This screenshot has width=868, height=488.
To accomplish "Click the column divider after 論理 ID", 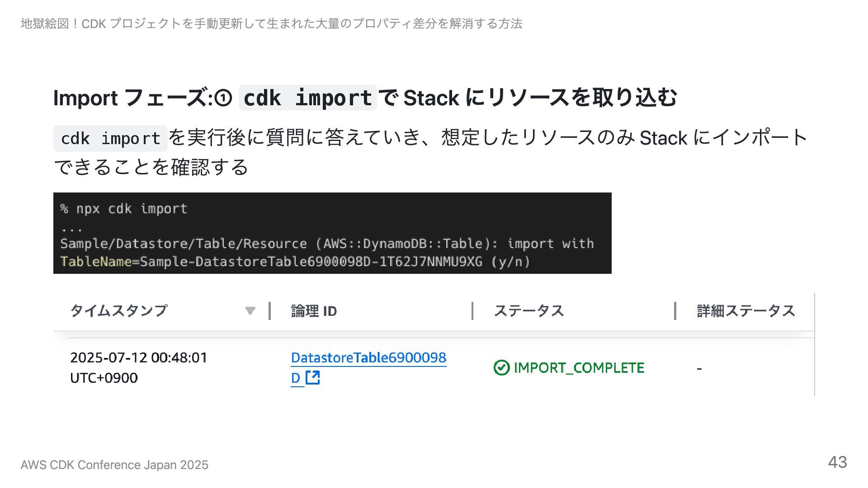I will coord(472,311).
